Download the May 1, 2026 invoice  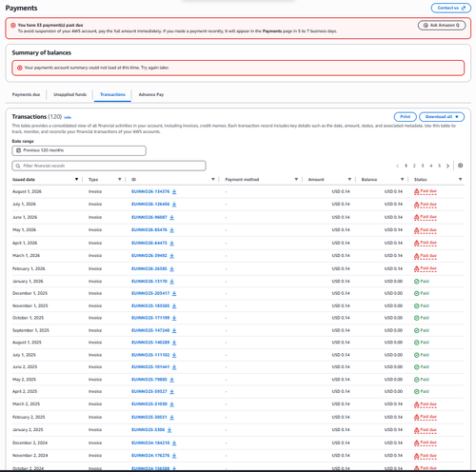click(x=171, y=230)
